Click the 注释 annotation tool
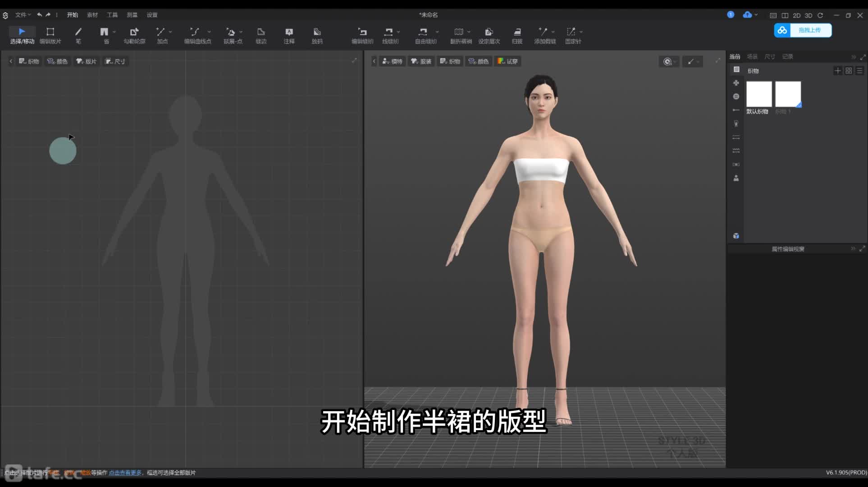The width and height of the screenshot is (868, 487). [x=289, y=35]
